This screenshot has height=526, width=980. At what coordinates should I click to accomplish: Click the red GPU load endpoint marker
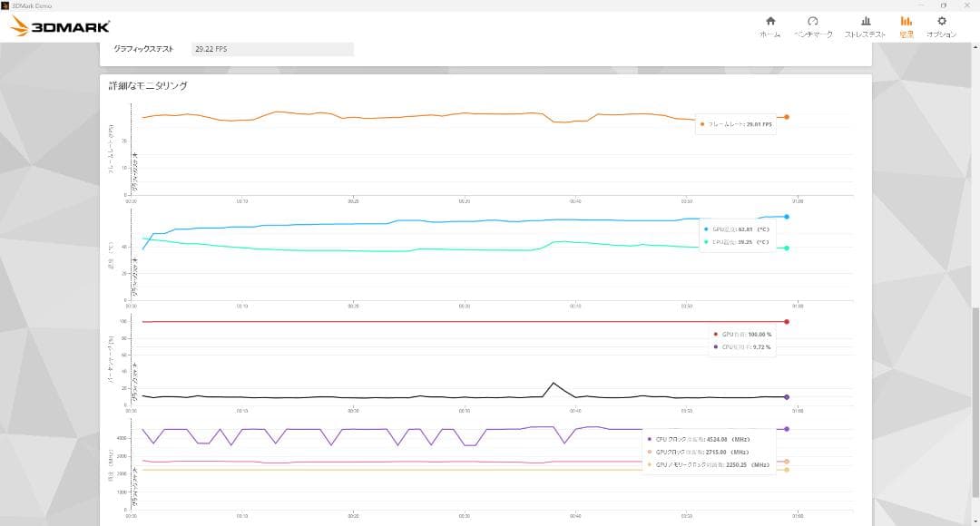787,322
